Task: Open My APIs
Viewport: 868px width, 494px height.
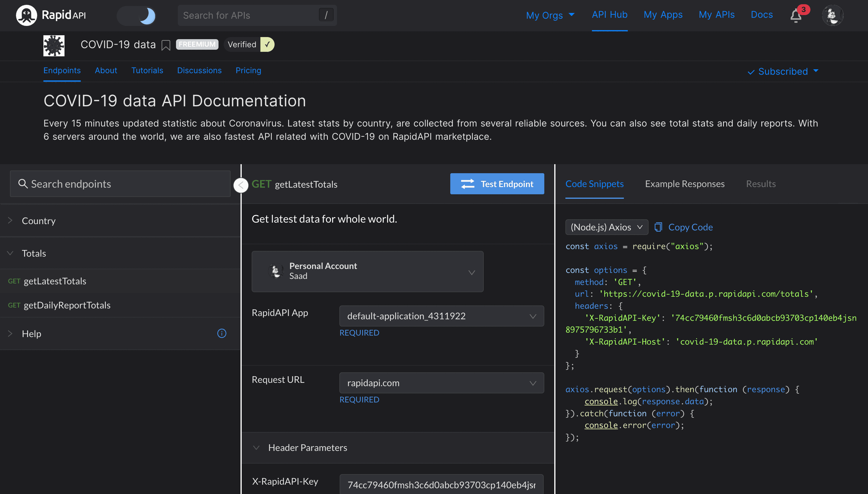Action: pos(717,14)
